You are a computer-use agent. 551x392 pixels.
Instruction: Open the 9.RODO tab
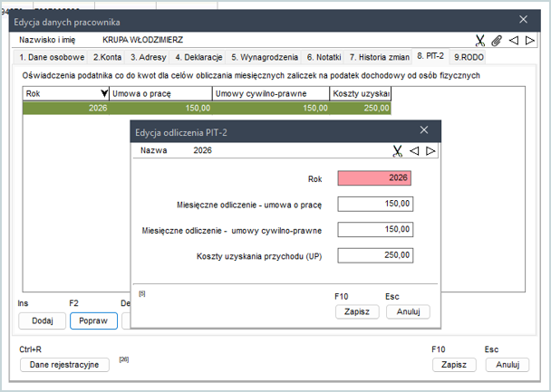pos(469,57)
